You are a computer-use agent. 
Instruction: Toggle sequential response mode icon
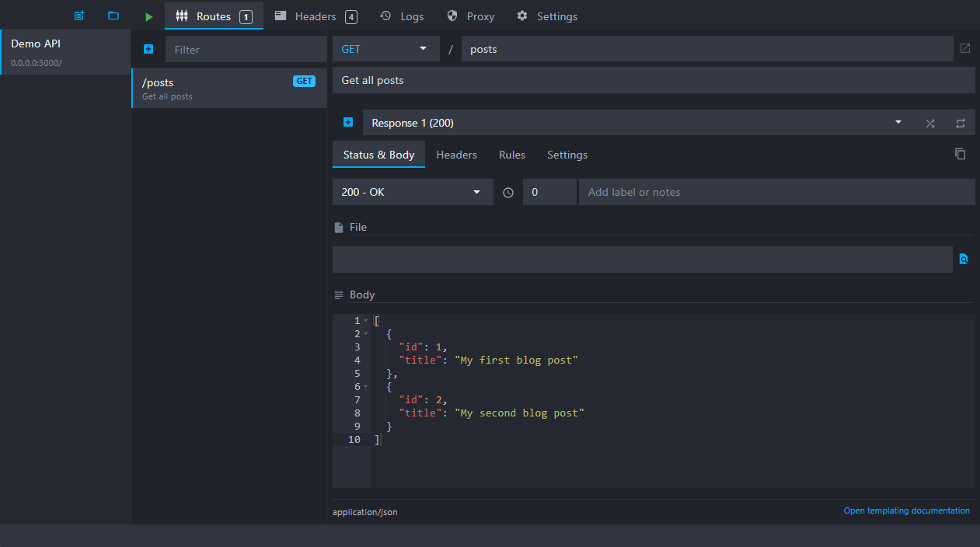pos(960,123)
